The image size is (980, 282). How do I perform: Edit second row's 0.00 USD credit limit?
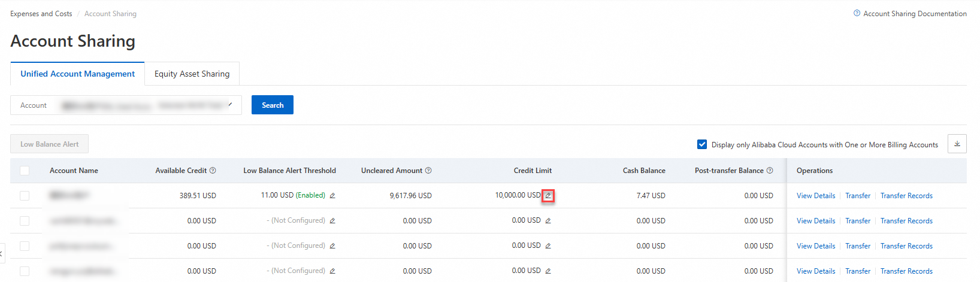click(x=548, y=221)
